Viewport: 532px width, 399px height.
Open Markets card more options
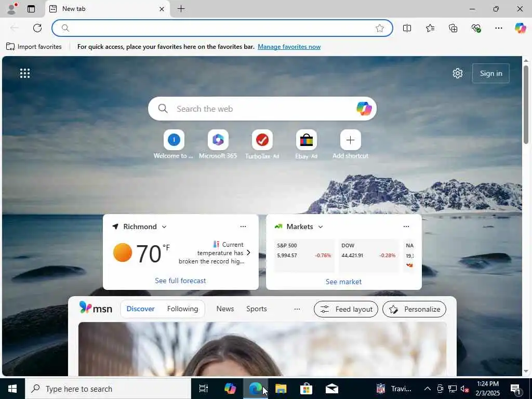point(406,227)
